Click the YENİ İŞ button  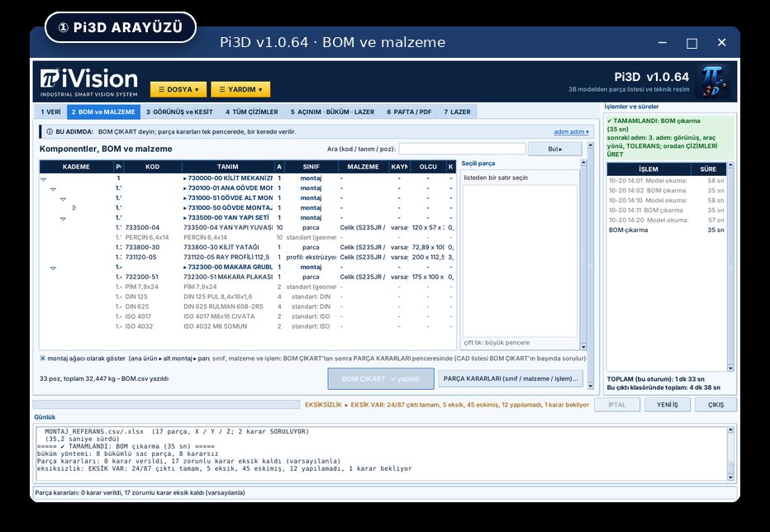coord(668,405)
